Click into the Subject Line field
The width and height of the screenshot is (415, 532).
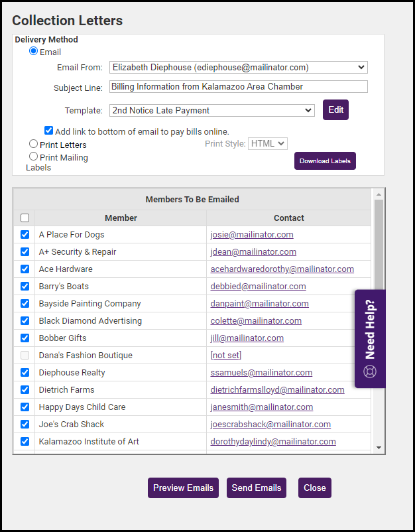(x=238, y=87)
